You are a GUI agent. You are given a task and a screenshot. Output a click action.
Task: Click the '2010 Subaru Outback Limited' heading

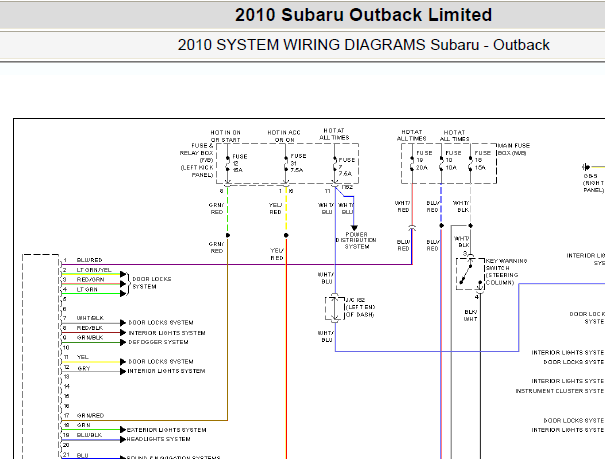click(x=363, y=15)
